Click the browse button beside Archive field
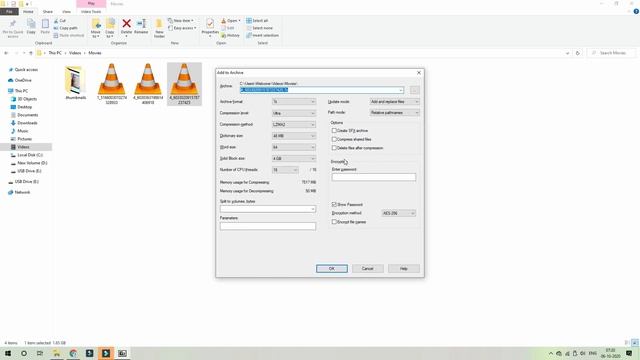The height and width of the screenshot is (360, 640). (x=414, y=90)
